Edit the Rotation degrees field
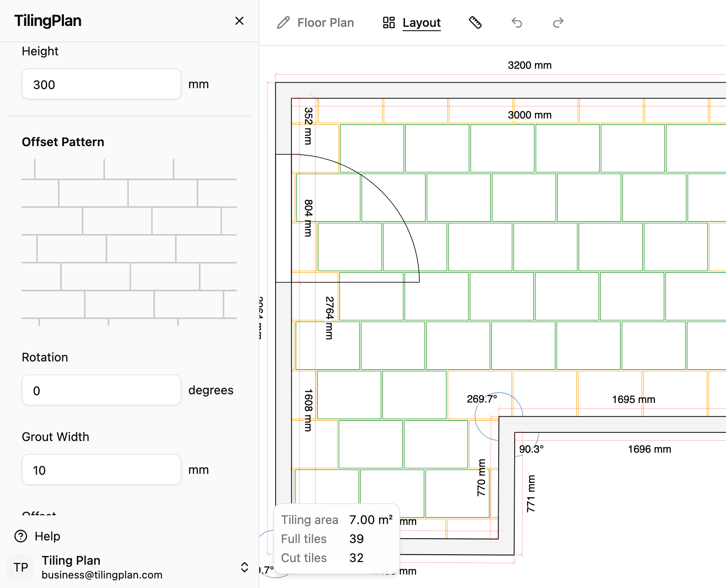 click(102, 390)
